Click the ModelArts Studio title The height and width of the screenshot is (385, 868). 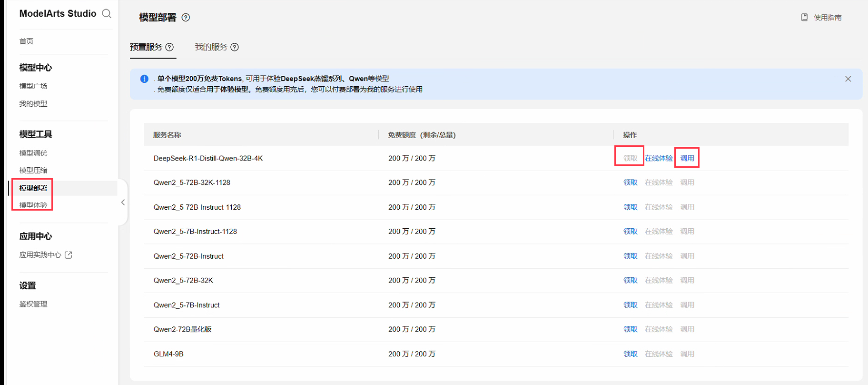[58, 13]
